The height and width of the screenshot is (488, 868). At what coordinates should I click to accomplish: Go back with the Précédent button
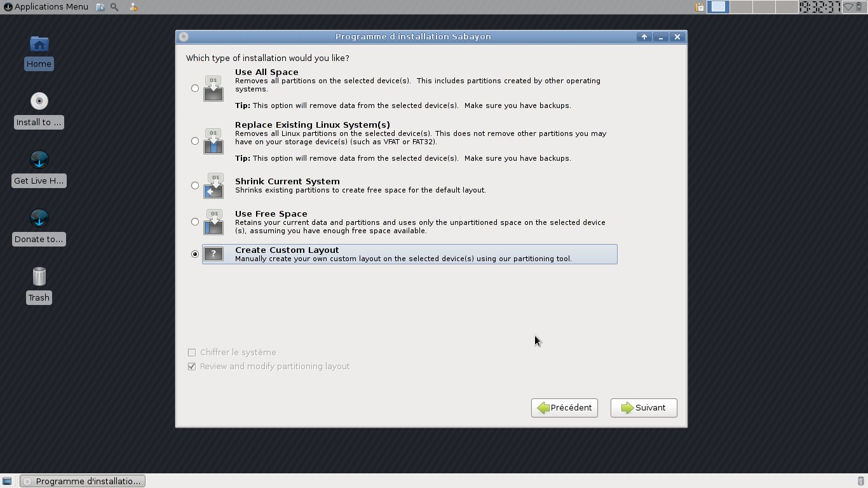click(x=564, y=408)
